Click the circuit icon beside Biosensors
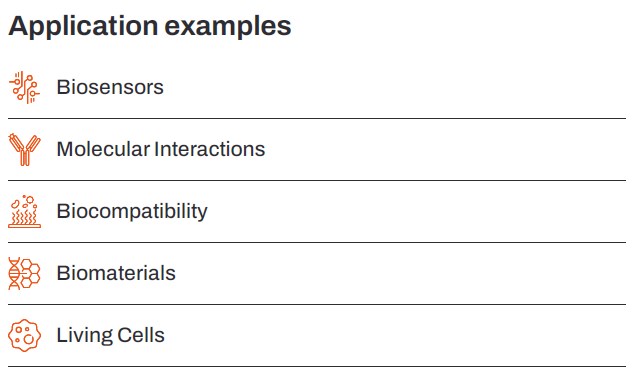 coord(24,87)
